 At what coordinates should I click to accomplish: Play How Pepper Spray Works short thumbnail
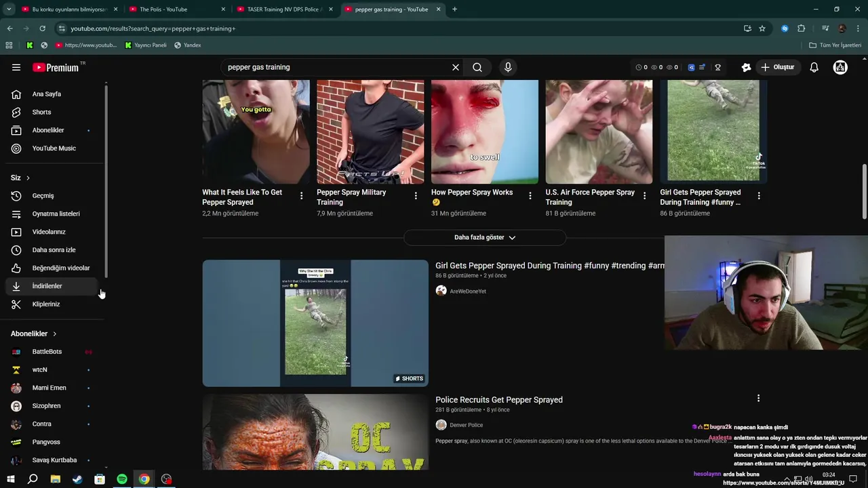pyautogui.click(x=485, y=131)
